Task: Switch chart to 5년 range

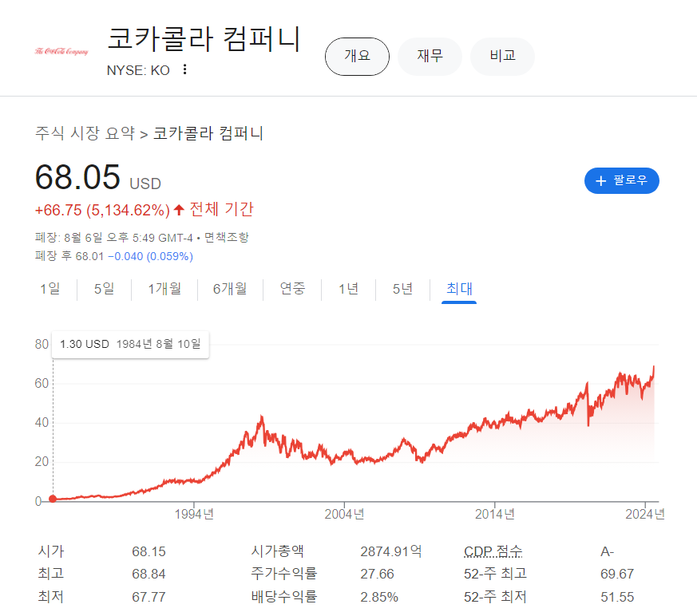Action: click(402, 289)
